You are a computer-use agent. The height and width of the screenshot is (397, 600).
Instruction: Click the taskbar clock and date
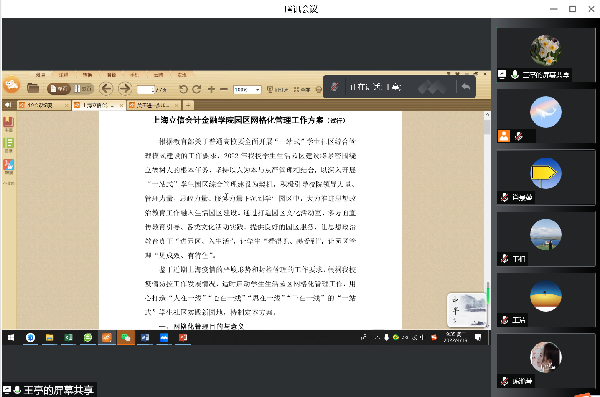tap(455, 337)
